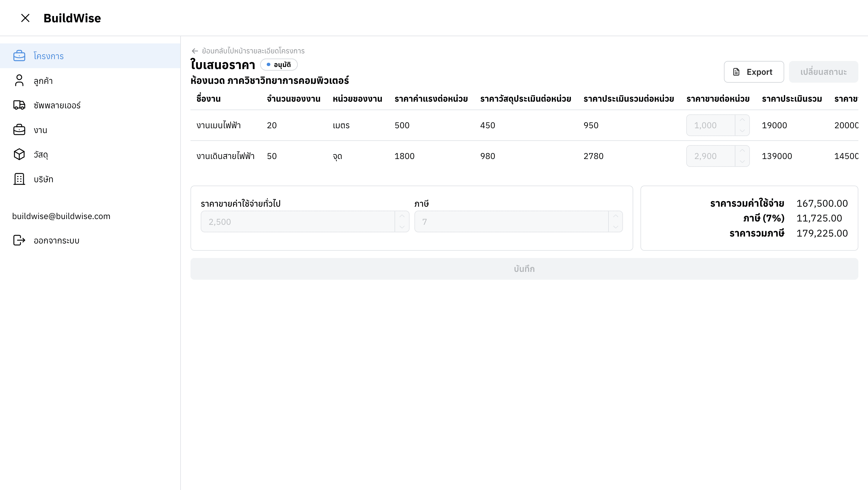The width and height of the screenshot is (868, 490).
Task: Click the truck icon for ซัพพลายเออร์
Action: (19, 105)
